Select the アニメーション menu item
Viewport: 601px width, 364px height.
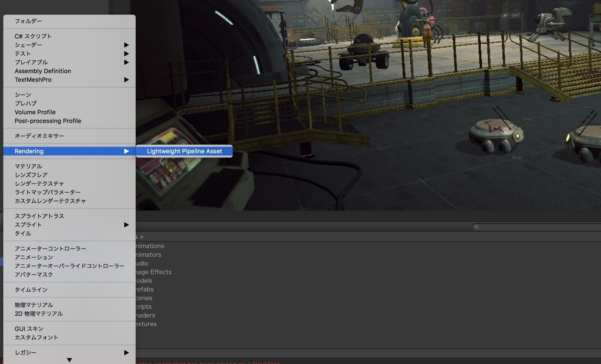69,257
